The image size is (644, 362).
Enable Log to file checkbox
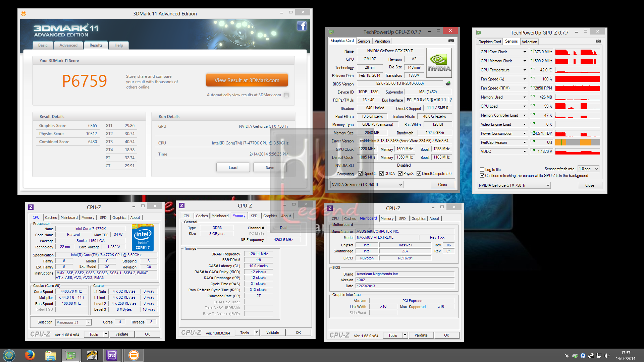click(x=482, y=170)
